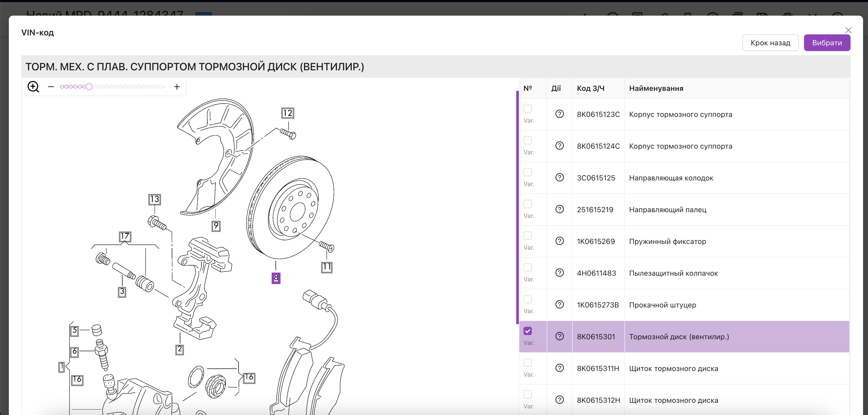Select callout 12 on the diagram
868x415 pixels.
click(x=288, y=113)
